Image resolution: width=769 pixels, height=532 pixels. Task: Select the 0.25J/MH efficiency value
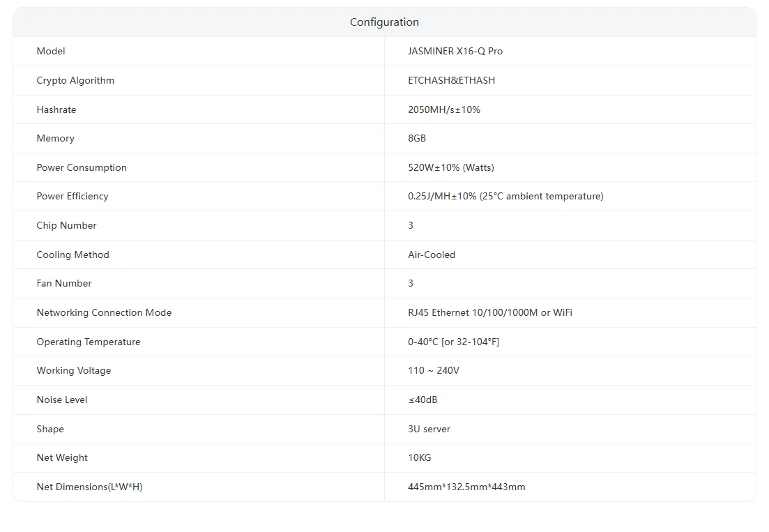click(505, 196)
